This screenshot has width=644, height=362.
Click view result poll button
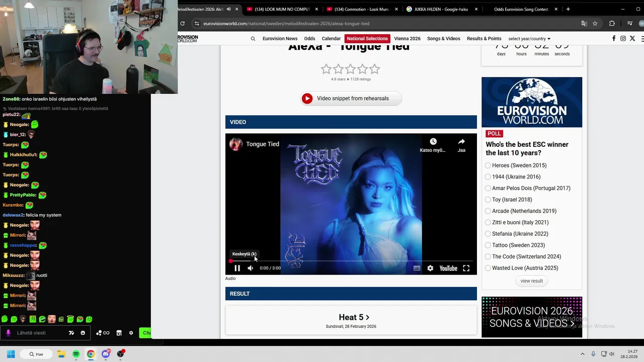[x=532, y=281]
